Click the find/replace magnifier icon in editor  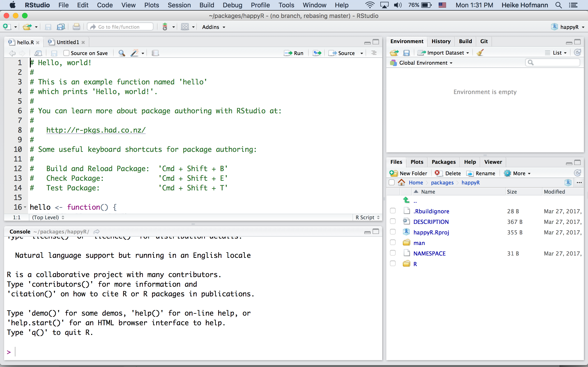122,53
